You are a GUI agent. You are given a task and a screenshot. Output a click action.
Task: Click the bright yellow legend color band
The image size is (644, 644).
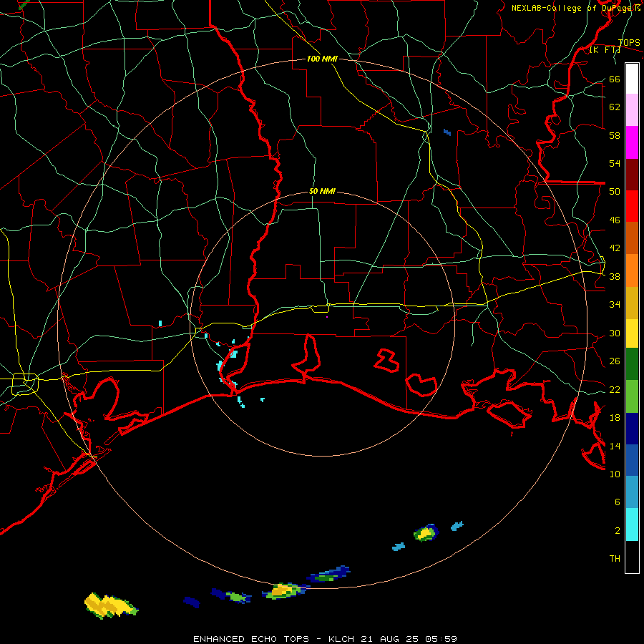(632, 333)
